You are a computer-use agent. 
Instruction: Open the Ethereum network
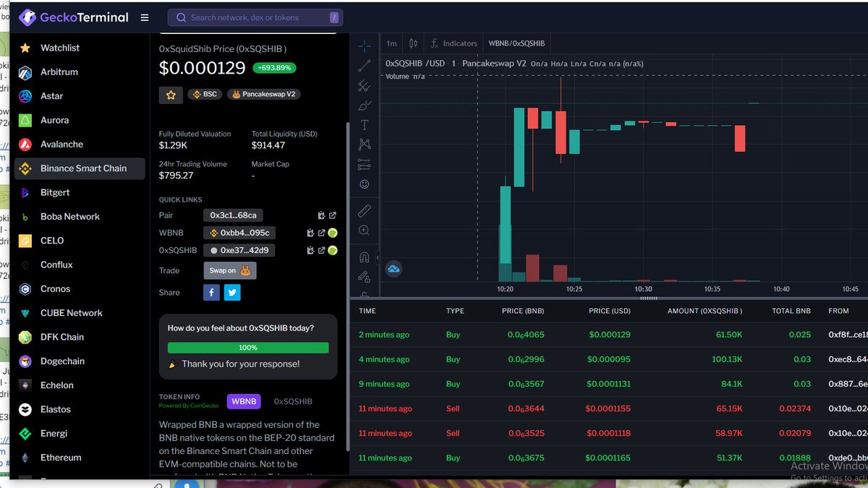pyautogui.click(x=61, y=458)
